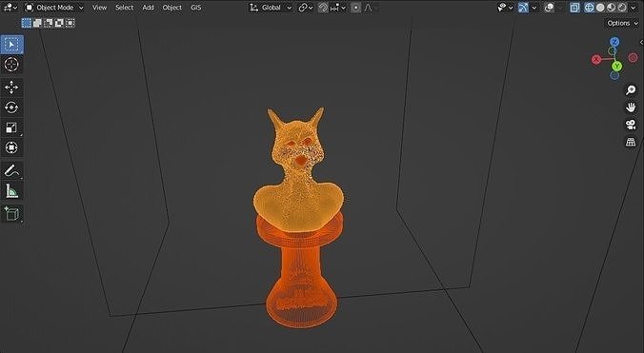Screen dimensions: 644x353
Task: Expand the overlays options arrow
Action: click(559, 8)
